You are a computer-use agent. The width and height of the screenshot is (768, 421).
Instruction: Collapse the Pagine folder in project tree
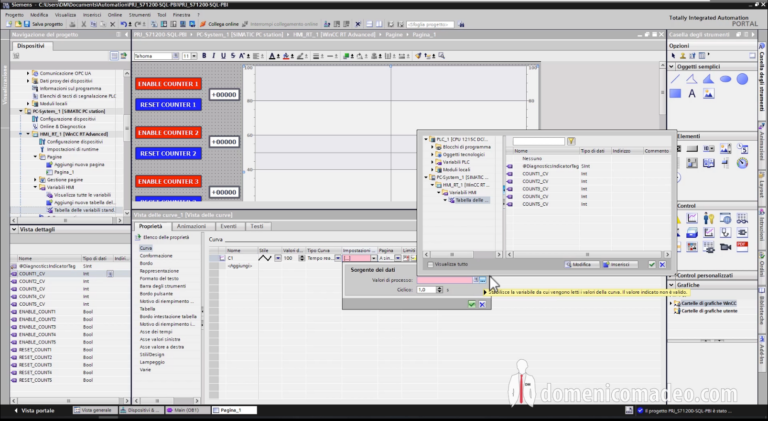tap(35, 157)
